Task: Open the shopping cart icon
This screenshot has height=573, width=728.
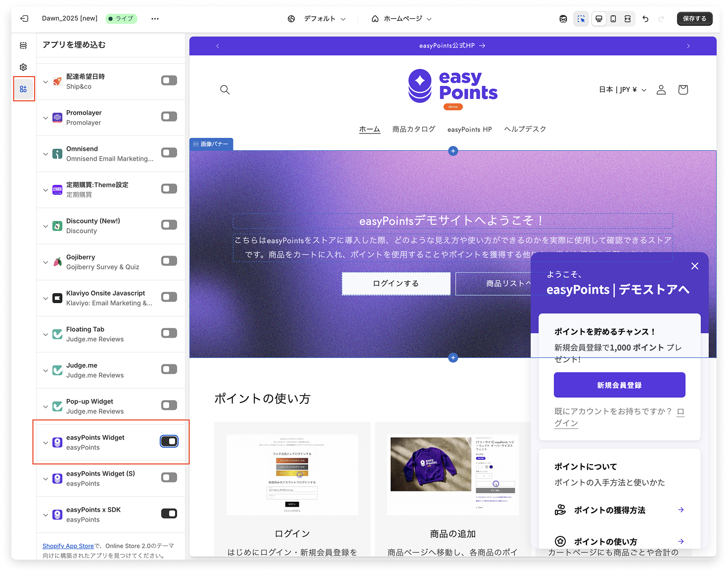Action: (683, 89)
